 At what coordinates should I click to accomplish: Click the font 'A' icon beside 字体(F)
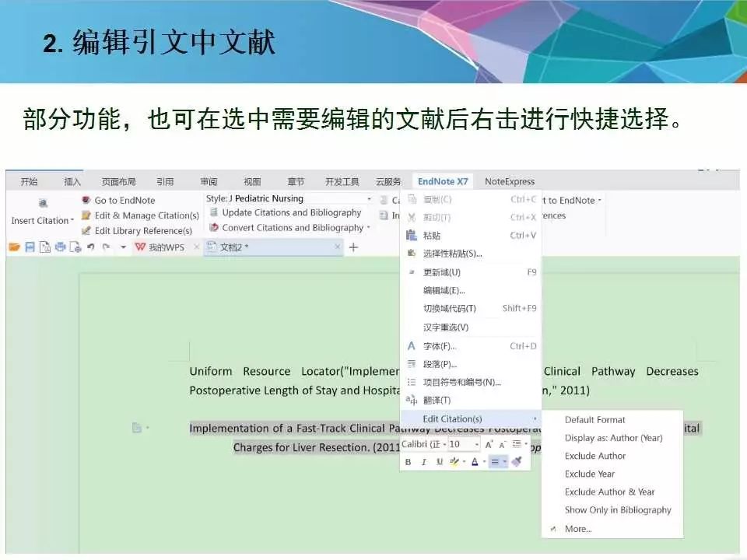click(411, 345)
